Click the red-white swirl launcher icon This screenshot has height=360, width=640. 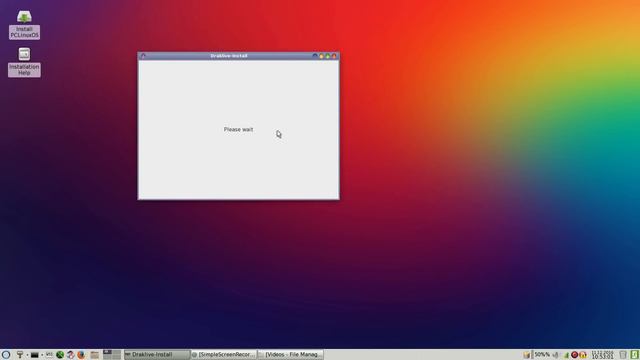pyautogui.click(x=71, y=355)
